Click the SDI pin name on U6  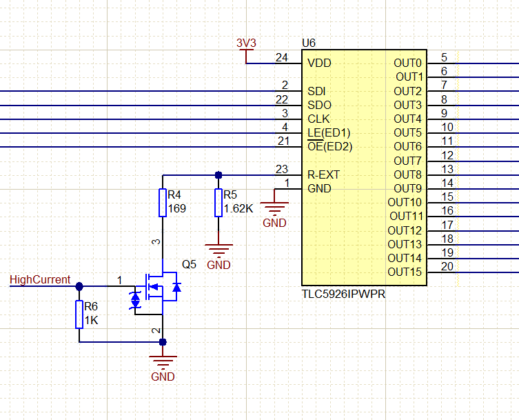[317, 91]
